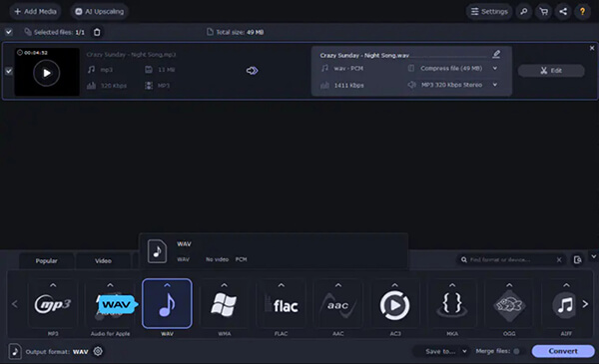
Task: Open the Settings menu
Action: click(x=489, y=11)
